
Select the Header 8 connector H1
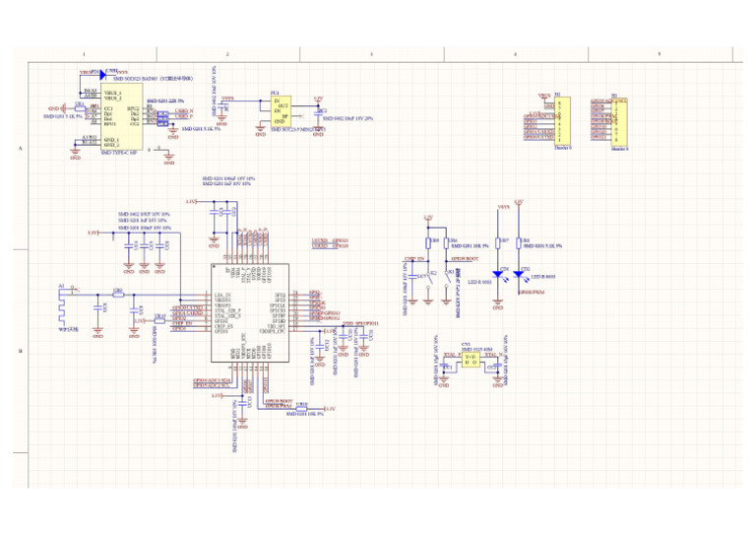coord(563,120)
